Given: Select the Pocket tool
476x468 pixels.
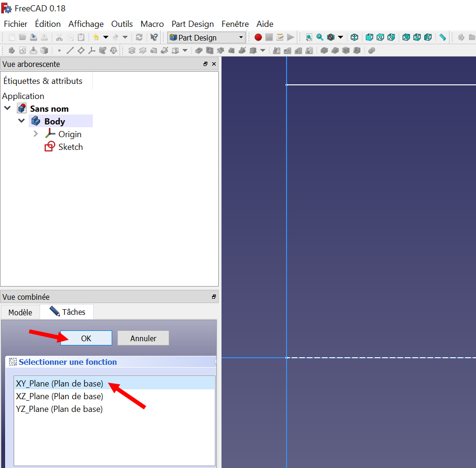Looking at the screenshot, I should pos(199,50).
